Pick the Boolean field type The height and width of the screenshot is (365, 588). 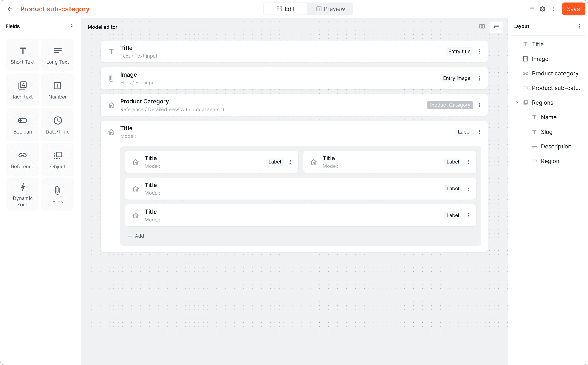23,125
